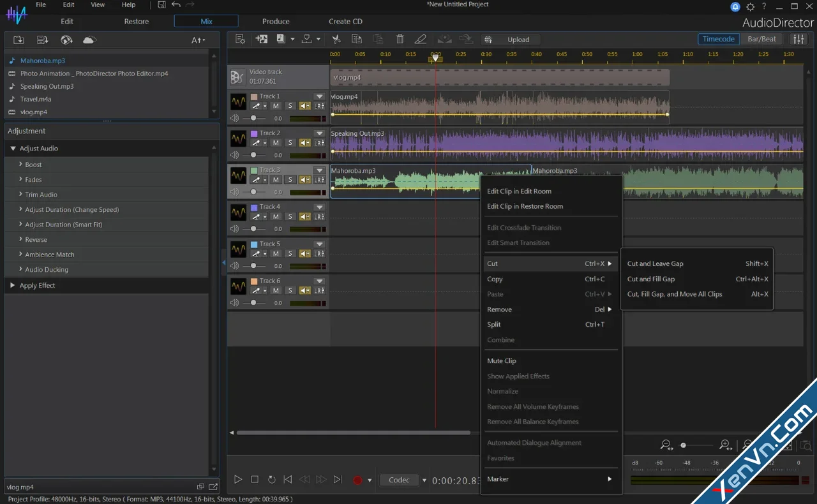Click the Codec button

click(399, 480)
